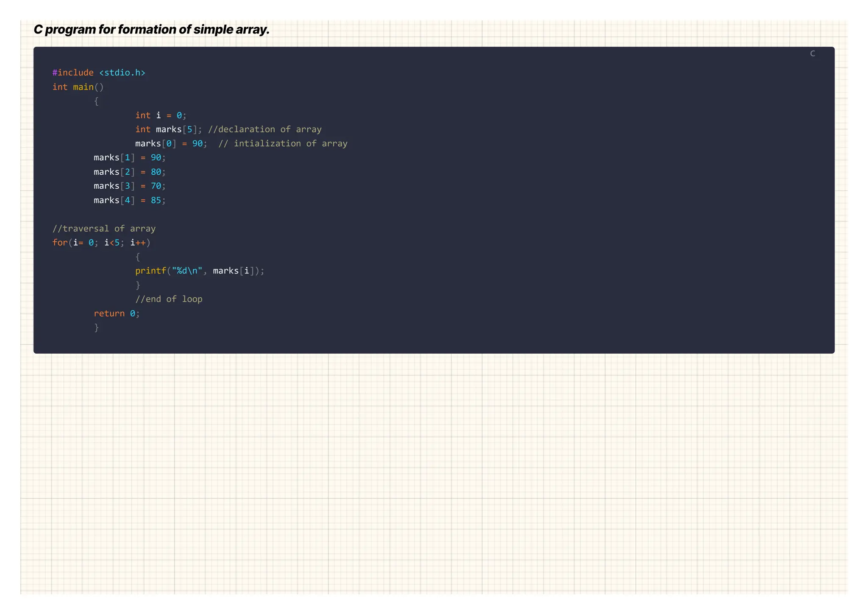Click the '//declaration of array' comment
The height and width of the screenshot is (614, 868).
click(265, 129)
